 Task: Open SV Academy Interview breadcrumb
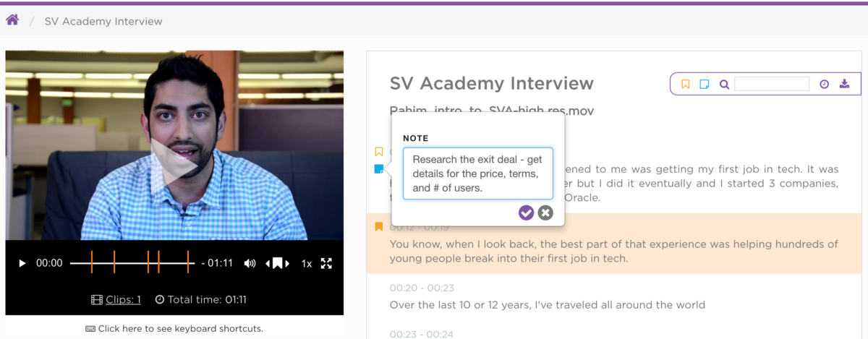(103, 21)
